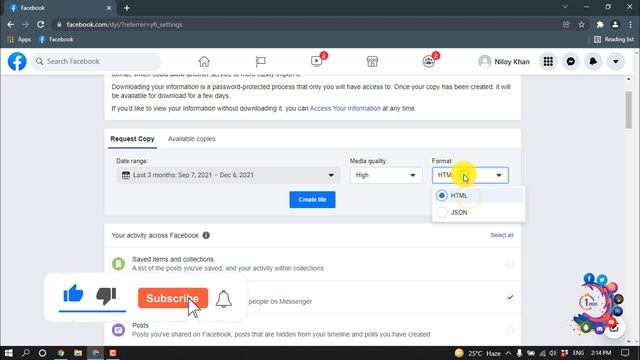Viewport: 640px width, 360px height.
Task: Follow the Access Your Information link
Action: click(345, 109)
